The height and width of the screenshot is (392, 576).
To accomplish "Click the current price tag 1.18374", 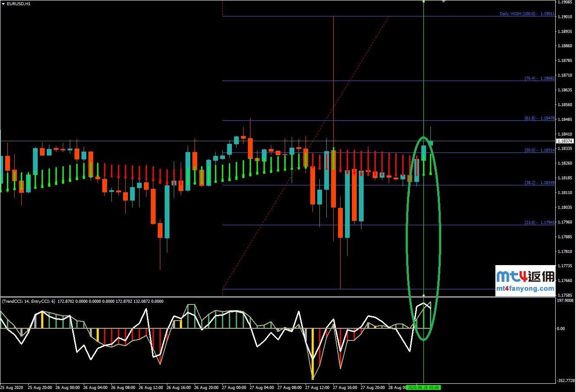I will (x=565, y=141).
